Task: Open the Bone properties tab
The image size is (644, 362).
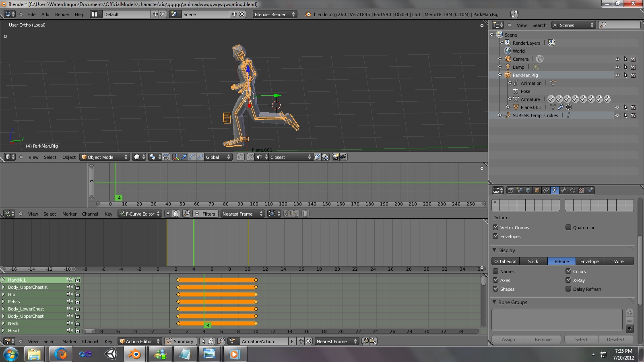Action: click(563, 190)
